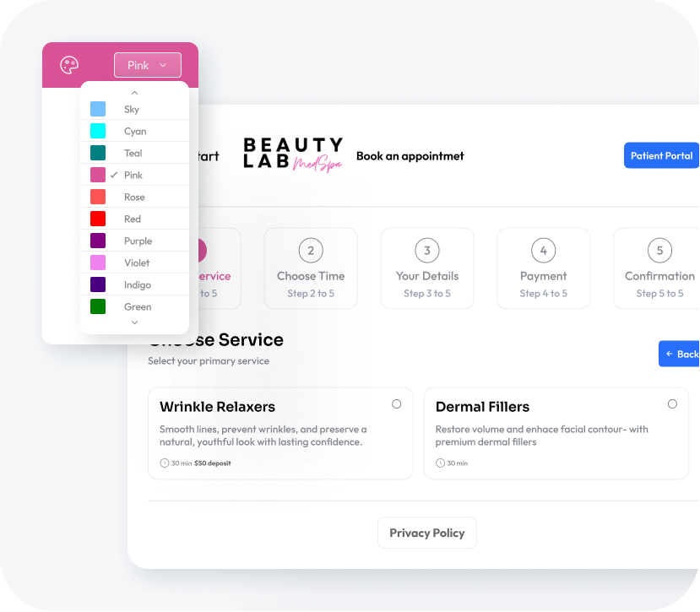Open the Privacy Policy link
The image size is (700, 612).
(427, 533)
